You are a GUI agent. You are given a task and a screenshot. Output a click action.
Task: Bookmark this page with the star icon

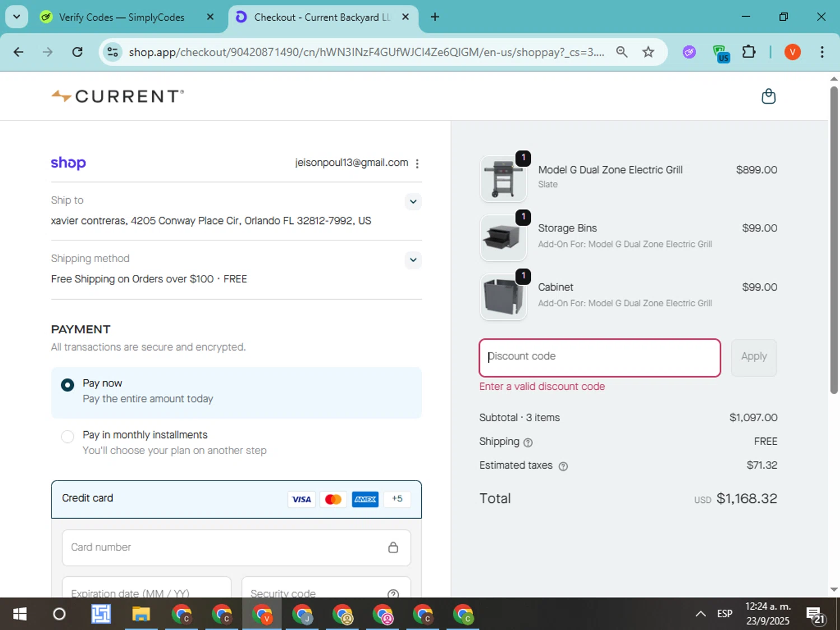(648, 52)
